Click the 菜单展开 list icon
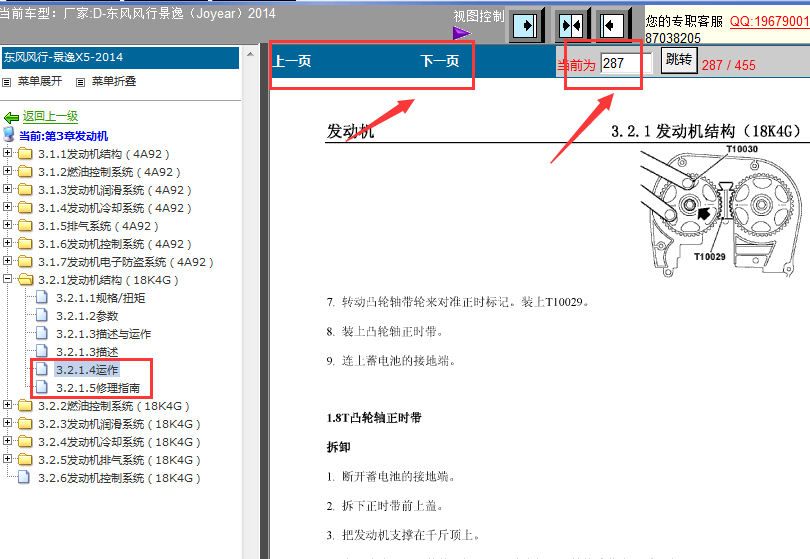 point(7,82)
